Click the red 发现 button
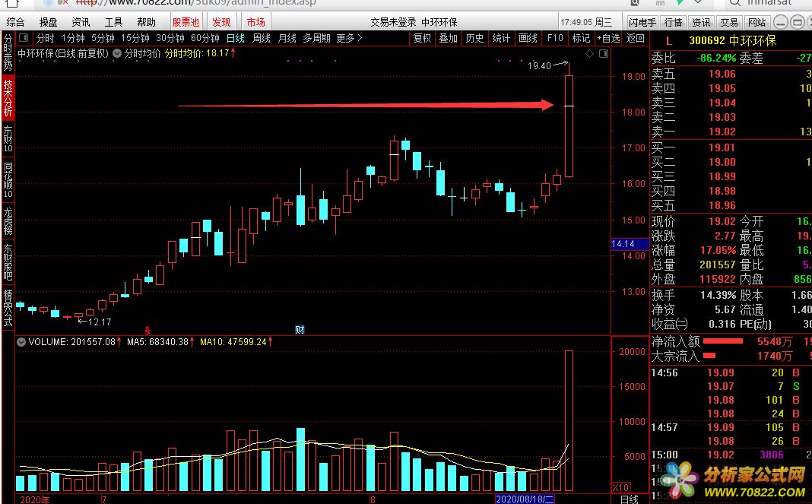 [222, 22]
